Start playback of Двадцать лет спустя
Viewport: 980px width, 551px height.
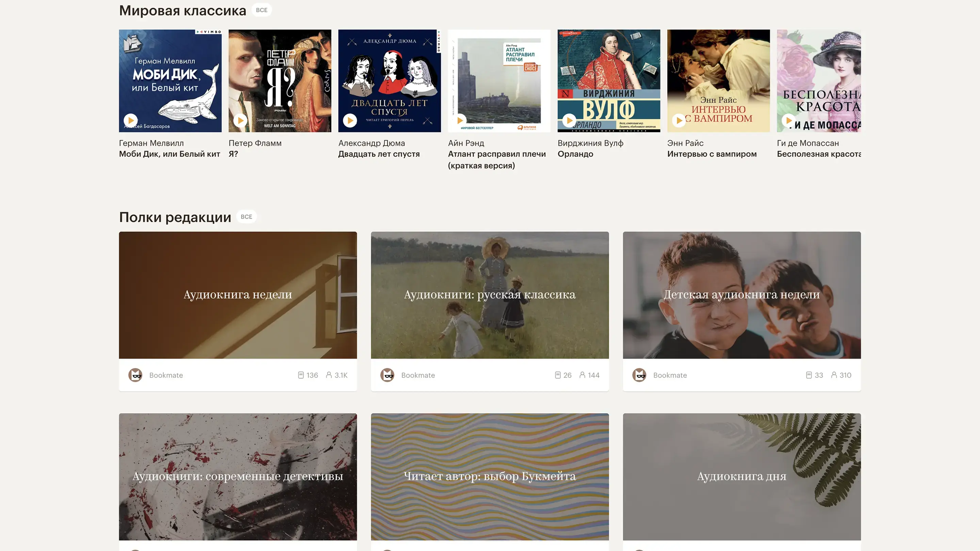point(350,120)
